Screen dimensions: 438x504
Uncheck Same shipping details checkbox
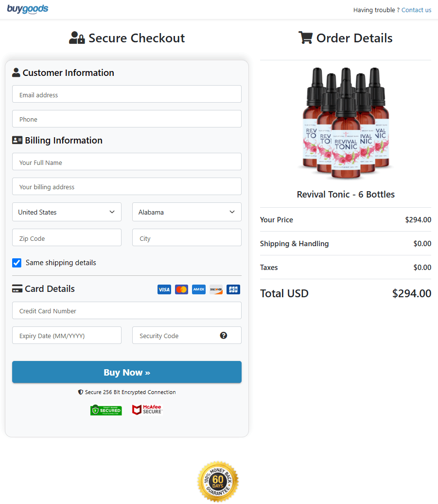[17, 263]
